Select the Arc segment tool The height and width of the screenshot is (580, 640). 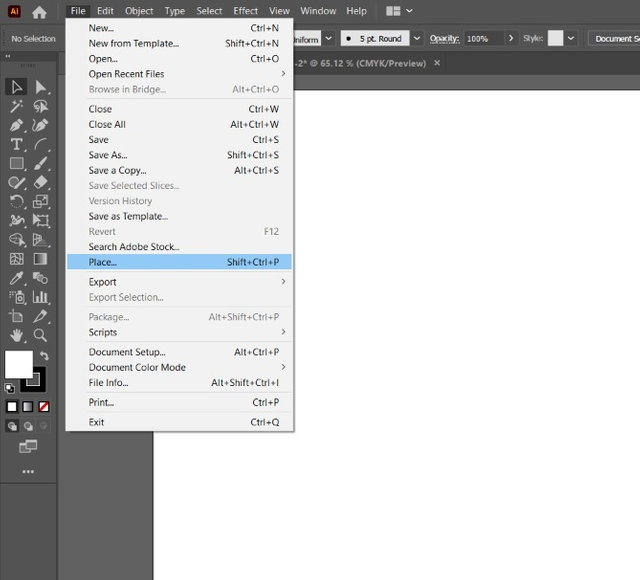(x=40, y=144)
